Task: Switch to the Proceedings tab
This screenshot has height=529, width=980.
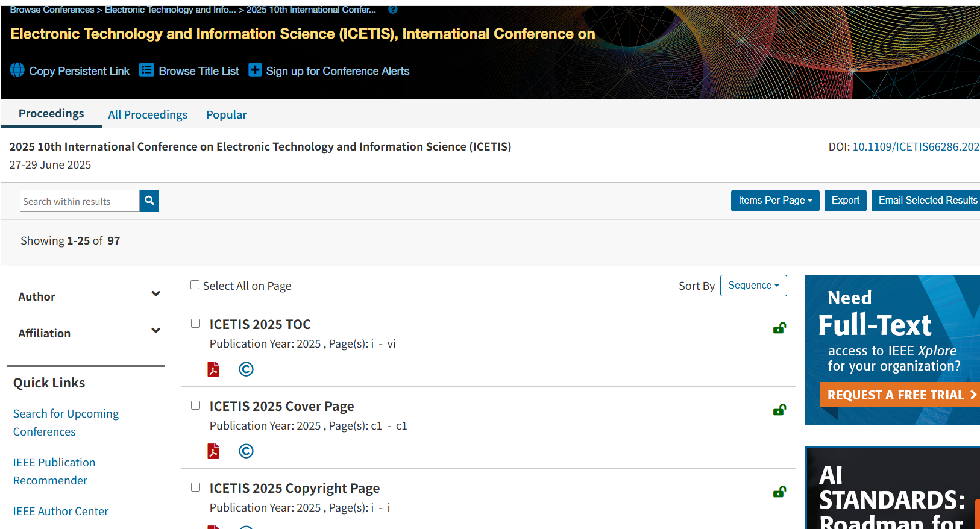Action: coord(51,114)
